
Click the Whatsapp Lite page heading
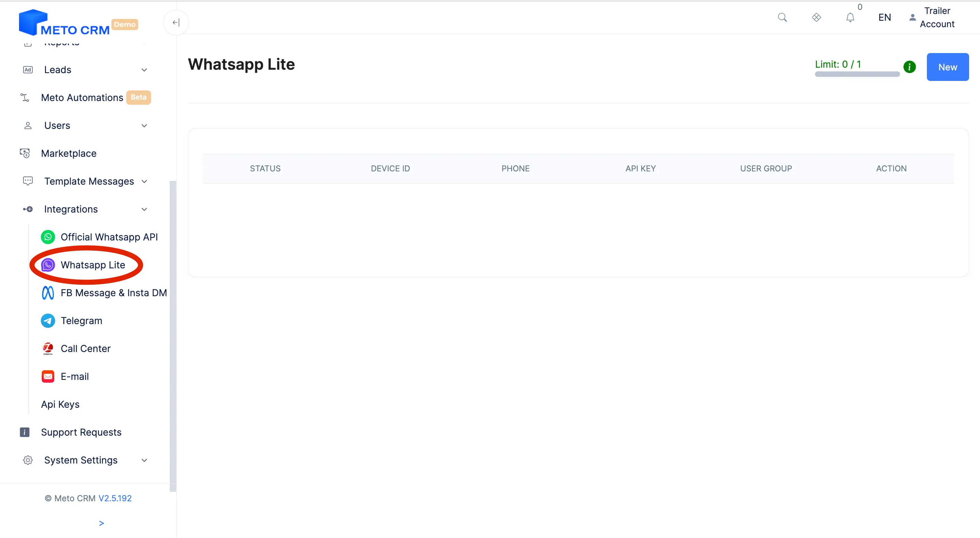pyautogui.click(x=241, y=64)
